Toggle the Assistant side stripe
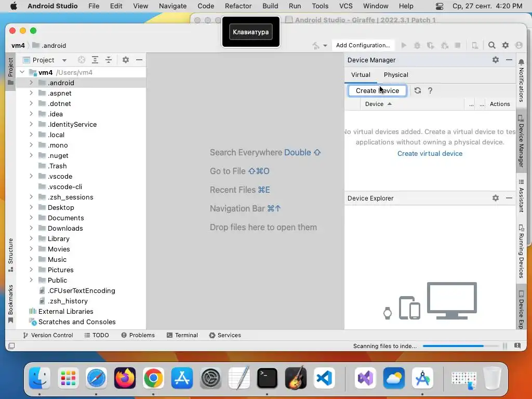 pos(521,196)
